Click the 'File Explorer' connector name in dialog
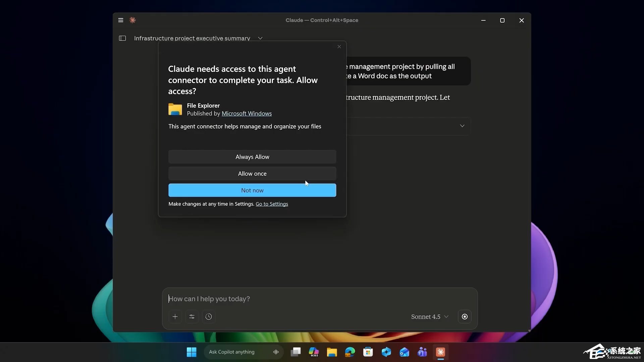This screenshot has width=644, height=362. coord(203,106)
